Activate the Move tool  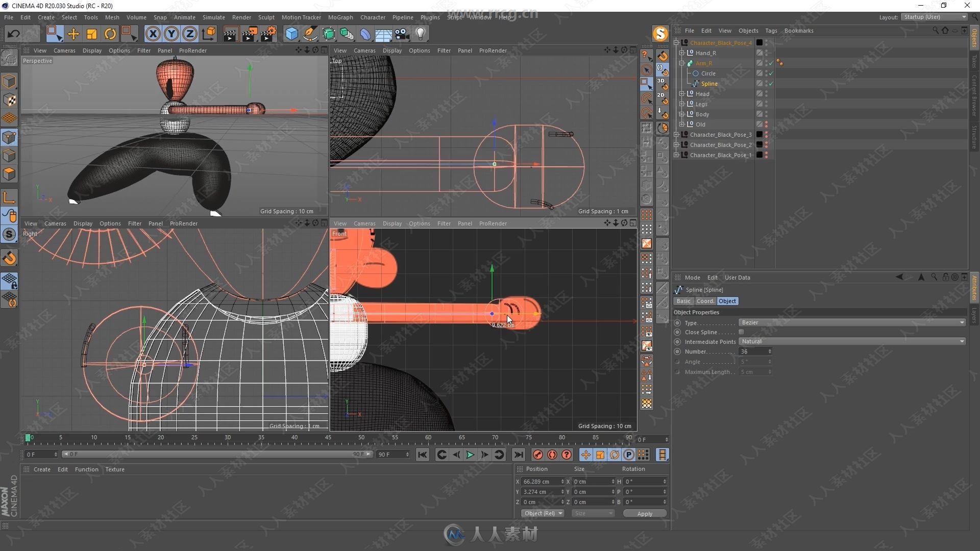(73, 34)
